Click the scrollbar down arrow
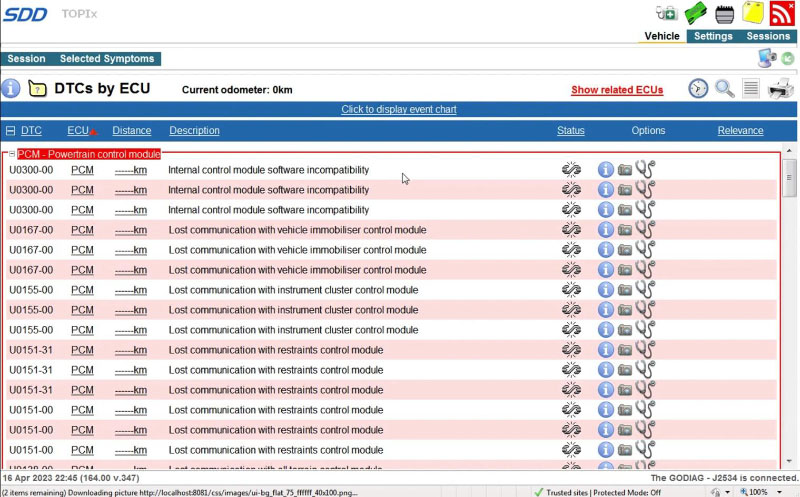The image size is (800, 497). point(789,461)
